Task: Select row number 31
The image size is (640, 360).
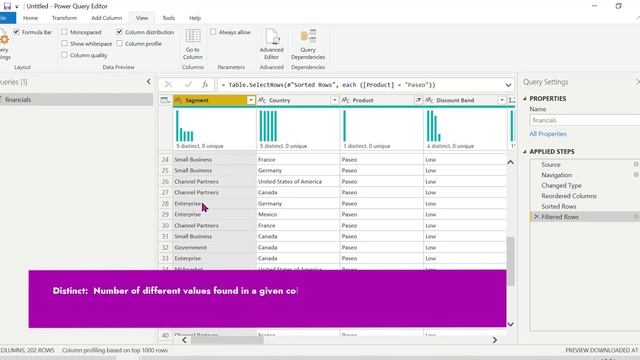Action: click(165, 236)
